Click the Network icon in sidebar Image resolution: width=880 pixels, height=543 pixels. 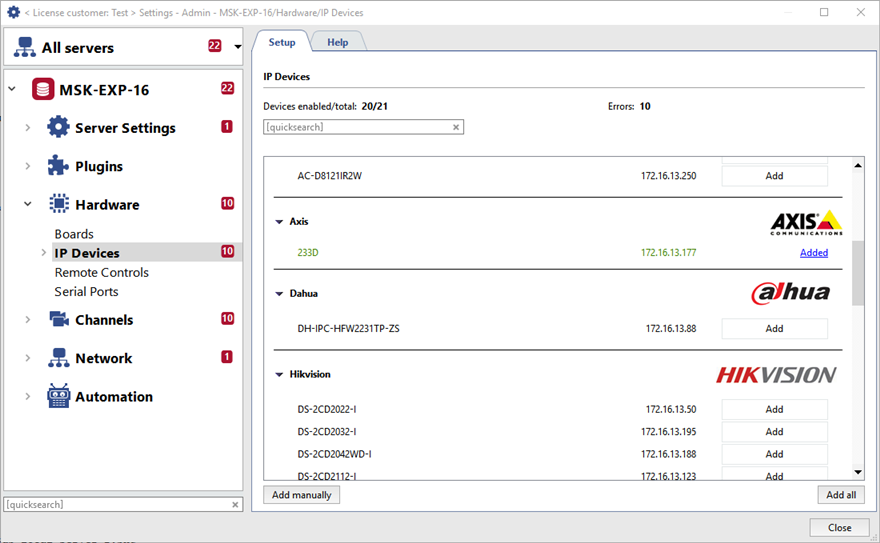[x=59, y=358]
